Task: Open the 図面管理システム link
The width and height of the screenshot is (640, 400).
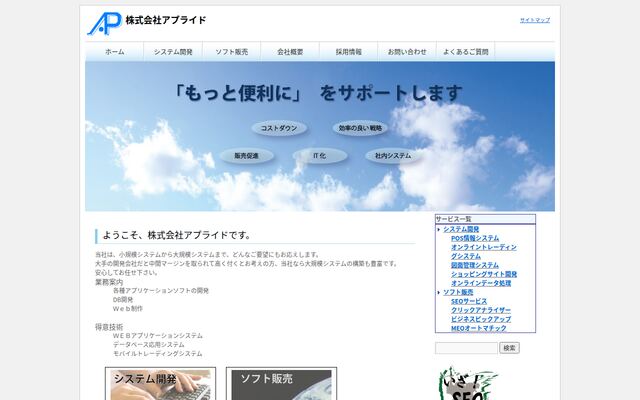Action: pyautogui.click(x=475, y=265)
